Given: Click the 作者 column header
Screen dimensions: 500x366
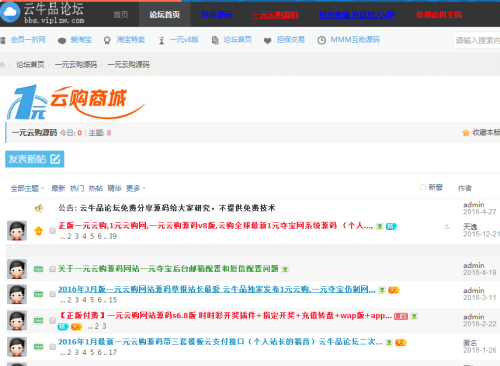Looking at the screenshot, I should coord(465,188).
